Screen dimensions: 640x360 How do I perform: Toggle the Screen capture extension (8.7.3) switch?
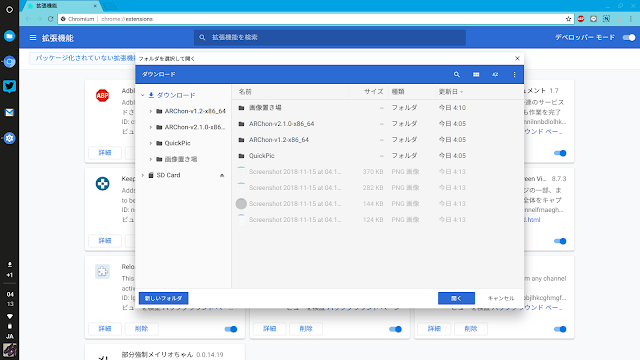click(x=560, y=241)
